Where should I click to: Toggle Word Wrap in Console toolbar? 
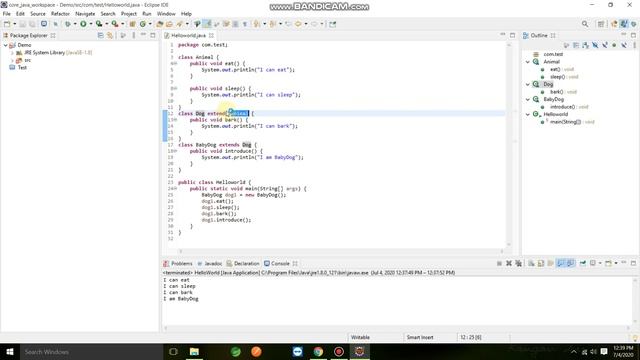tap(551, 263)
